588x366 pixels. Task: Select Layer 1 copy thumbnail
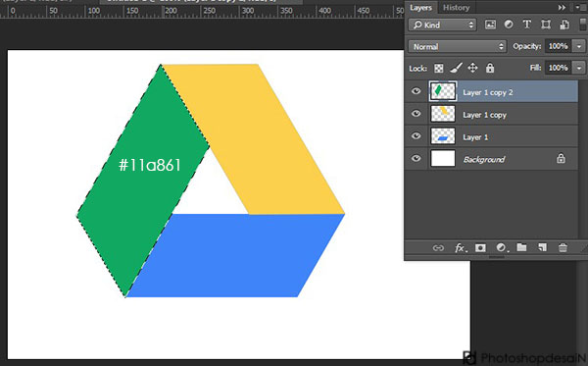(443, 114)
